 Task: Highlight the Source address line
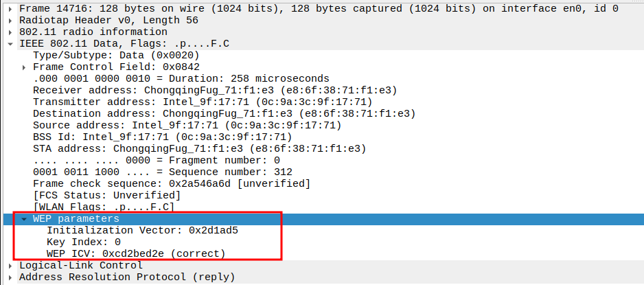pyautogui.click(x=187, y=126)
